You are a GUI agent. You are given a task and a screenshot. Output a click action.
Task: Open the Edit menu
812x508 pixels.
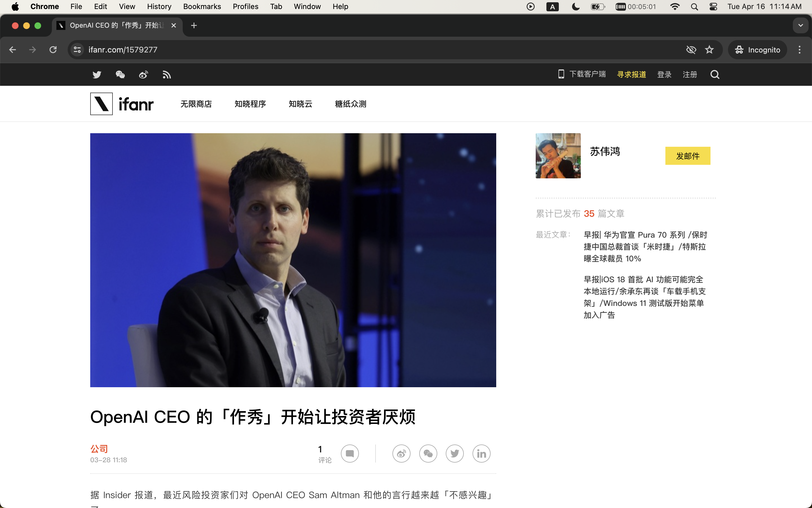pyautogui.click(x=100, y=6)
